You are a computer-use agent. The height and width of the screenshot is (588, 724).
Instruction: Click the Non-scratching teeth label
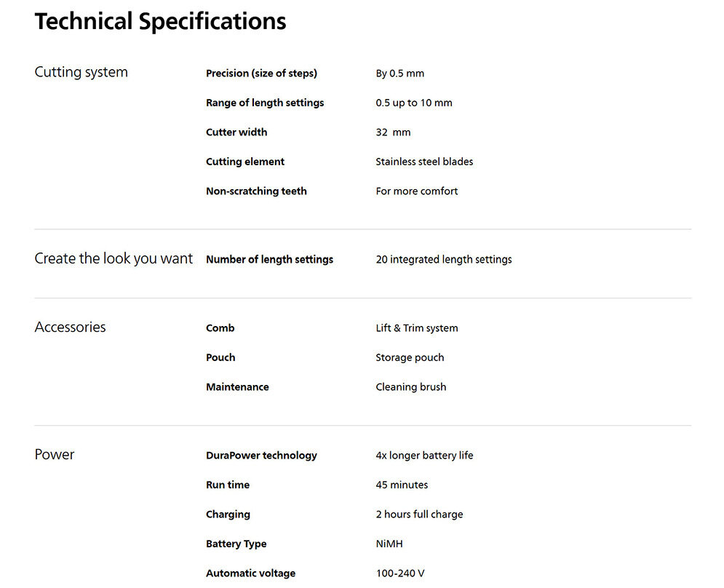pos(256,191)
